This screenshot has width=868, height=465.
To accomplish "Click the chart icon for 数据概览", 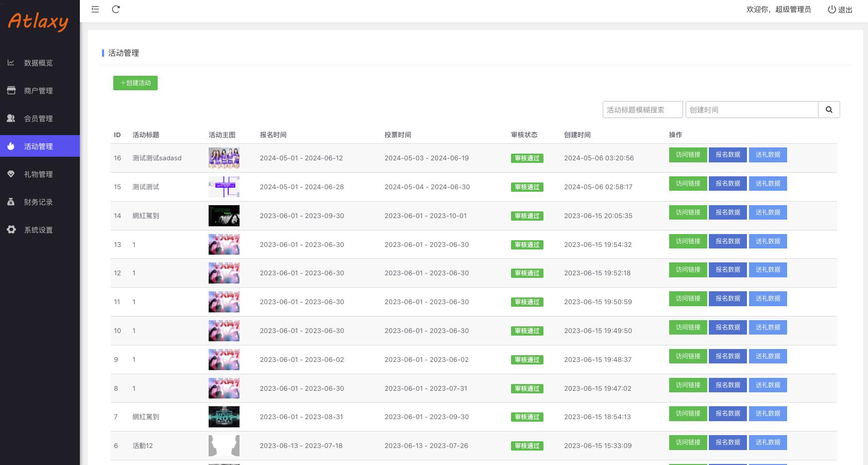I will click(x=11, y=63).
